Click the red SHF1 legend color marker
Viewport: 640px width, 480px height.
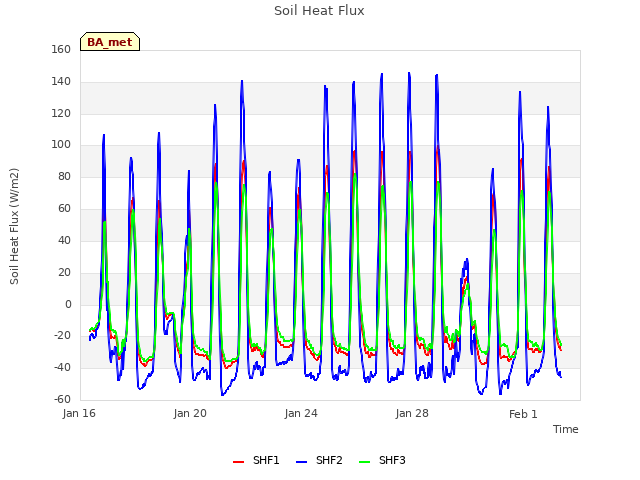238,462
